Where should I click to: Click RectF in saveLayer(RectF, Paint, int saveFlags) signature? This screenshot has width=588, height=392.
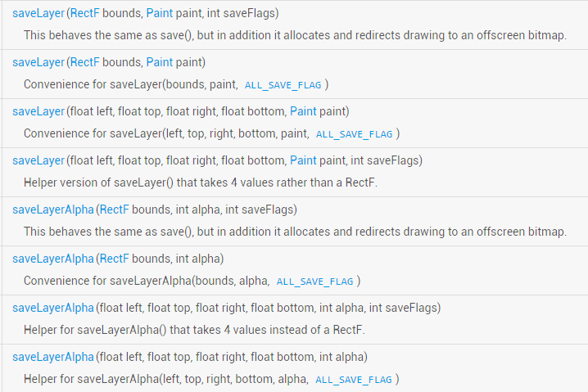(x=85, y=13)
